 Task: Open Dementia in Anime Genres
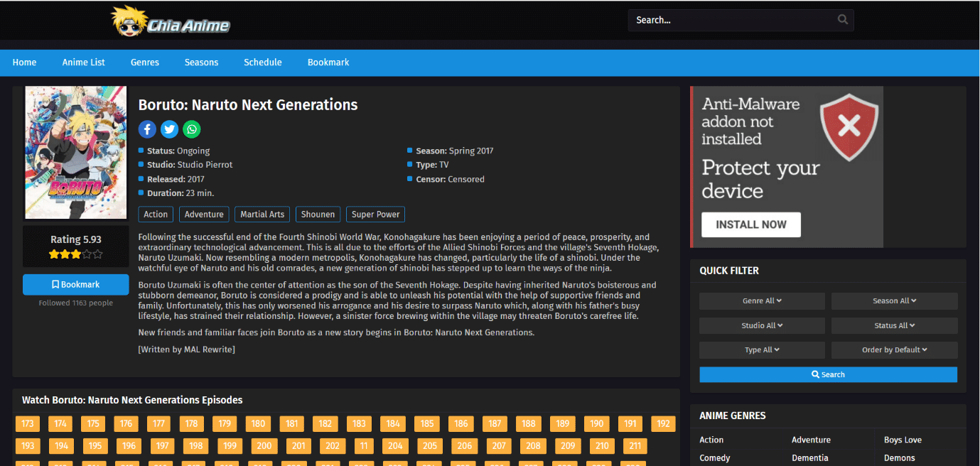click(x=810, y=458)
